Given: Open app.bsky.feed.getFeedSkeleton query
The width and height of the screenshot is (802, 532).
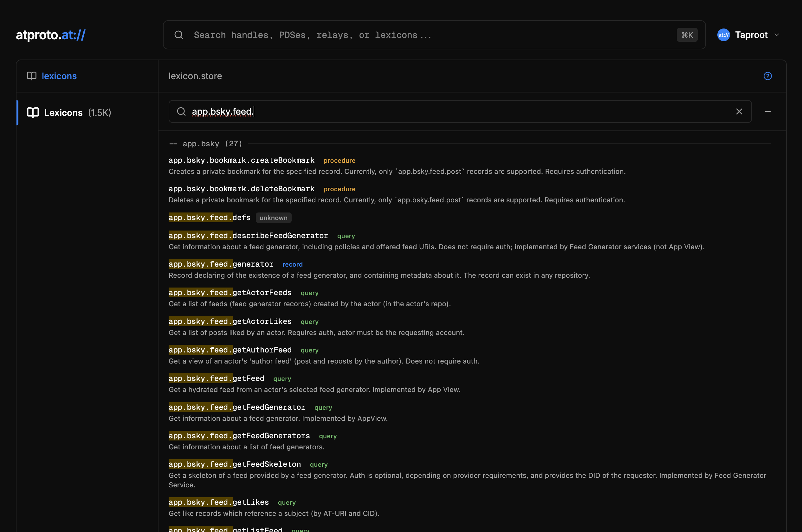Looking at the screenshot, I should coord(235,464).
